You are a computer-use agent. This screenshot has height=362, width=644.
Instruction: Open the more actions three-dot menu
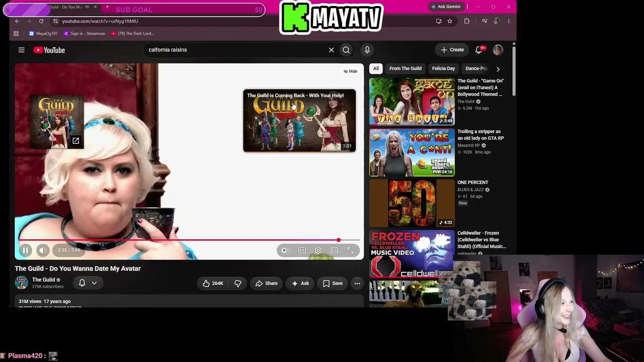point(357,283)
